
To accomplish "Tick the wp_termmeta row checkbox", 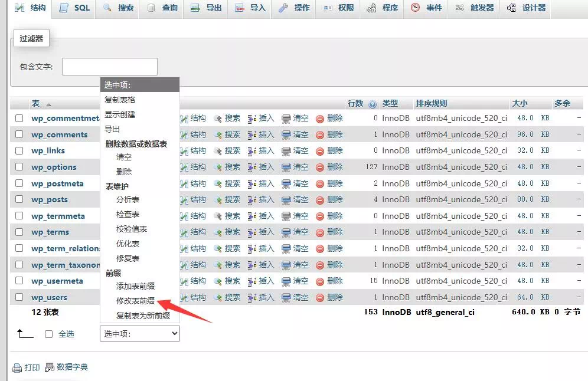I will [19, 216].
